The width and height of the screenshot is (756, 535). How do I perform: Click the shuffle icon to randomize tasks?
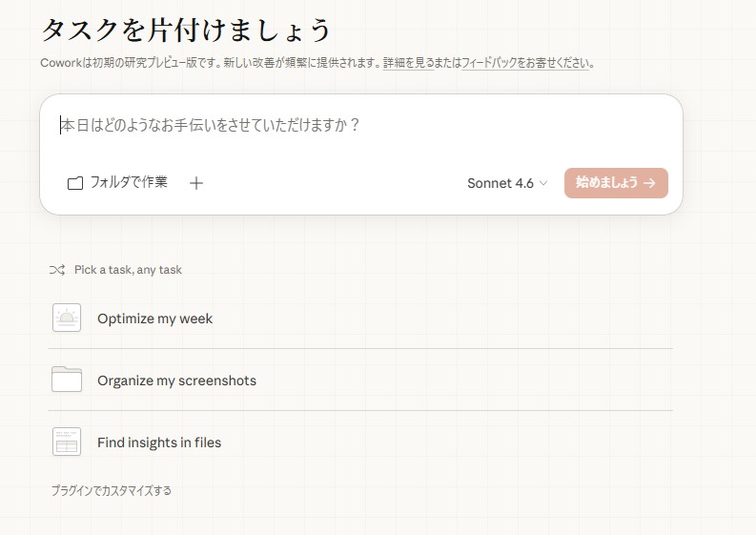pos(57,270)
